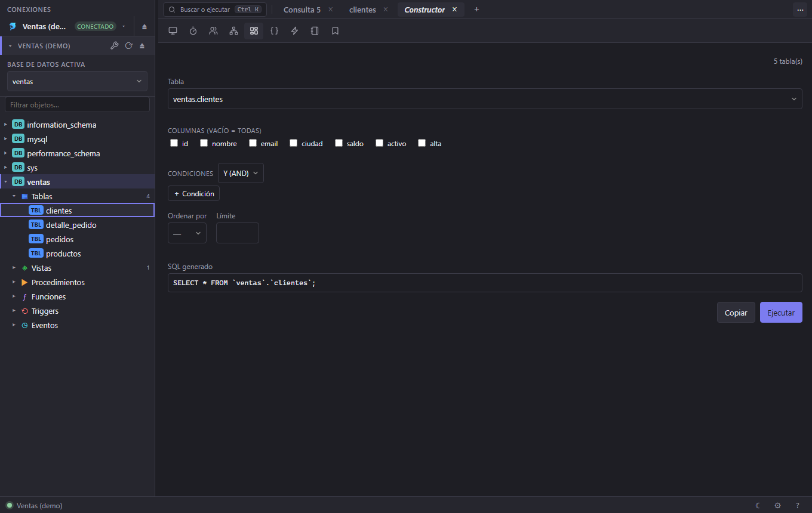Close the clientes tab
The image size is (812, 513).
click(x=386, y=10)
